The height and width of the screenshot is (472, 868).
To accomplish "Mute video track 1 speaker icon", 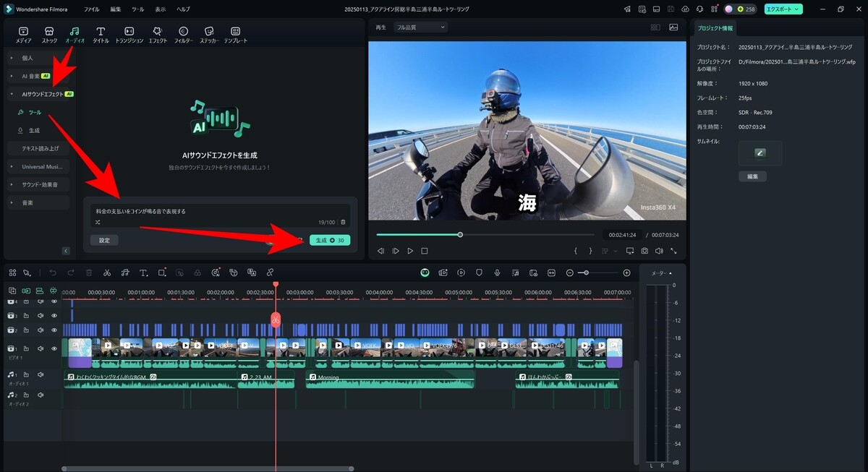I will (41, 348).
